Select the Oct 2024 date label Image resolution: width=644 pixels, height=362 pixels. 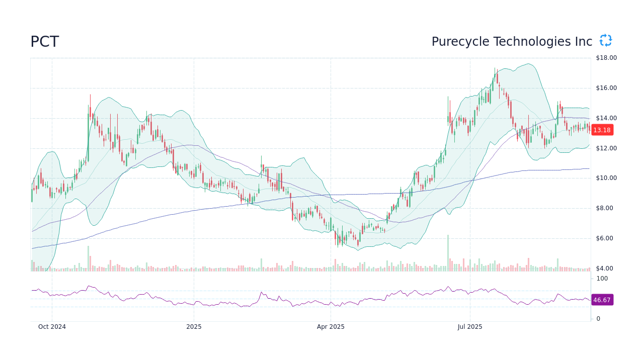(x=52, y=326)
